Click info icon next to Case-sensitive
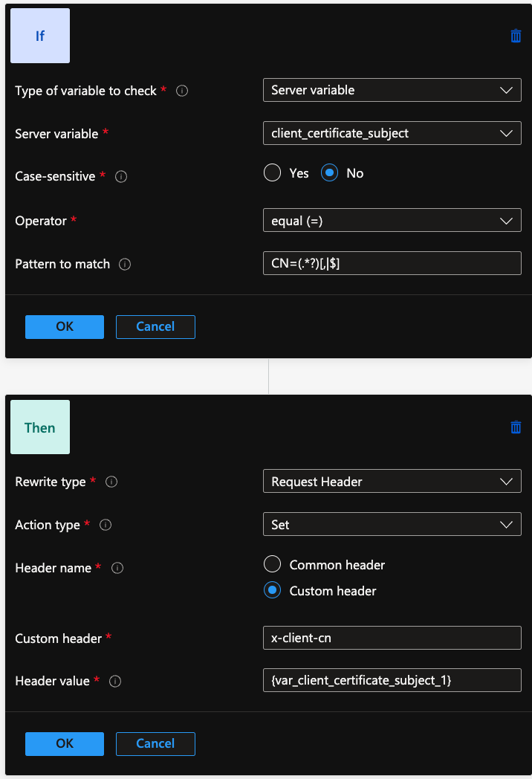 [122, 177]
